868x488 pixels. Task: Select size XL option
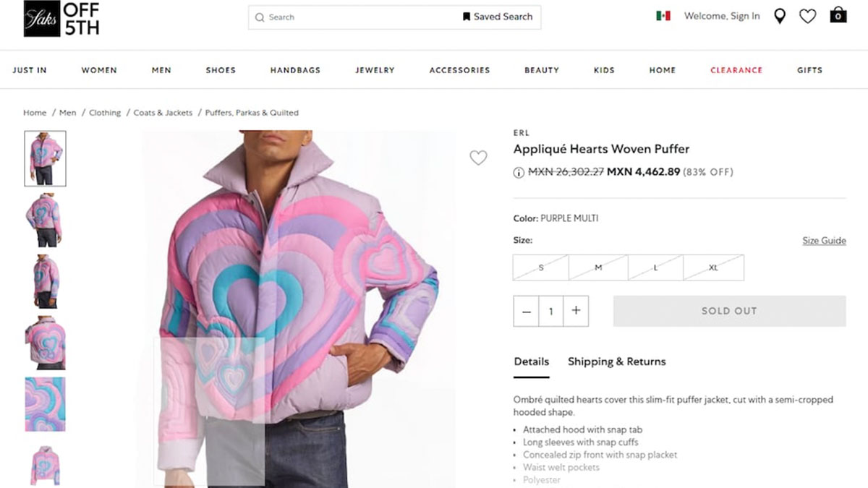[713, 267]
